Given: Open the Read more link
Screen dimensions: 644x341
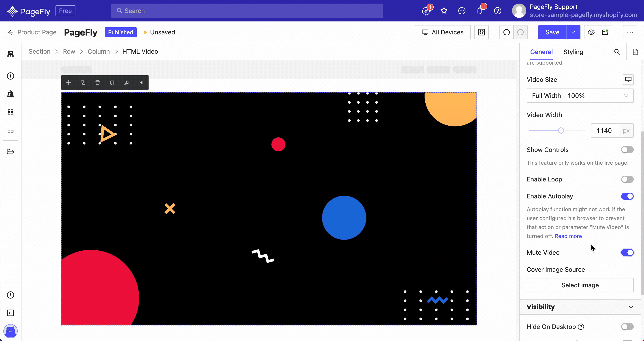Looking at the screenshot, I should 568,236.
